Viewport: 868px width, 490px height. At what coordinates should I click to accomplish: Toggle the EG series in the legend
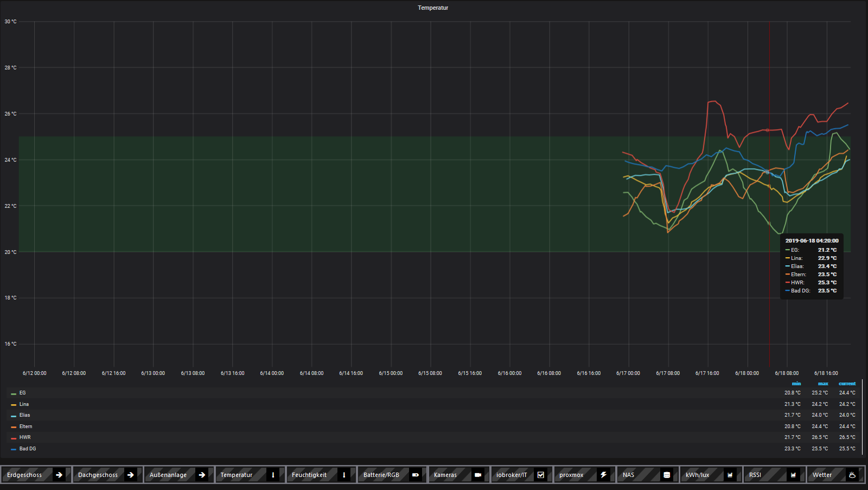(22, 393)
